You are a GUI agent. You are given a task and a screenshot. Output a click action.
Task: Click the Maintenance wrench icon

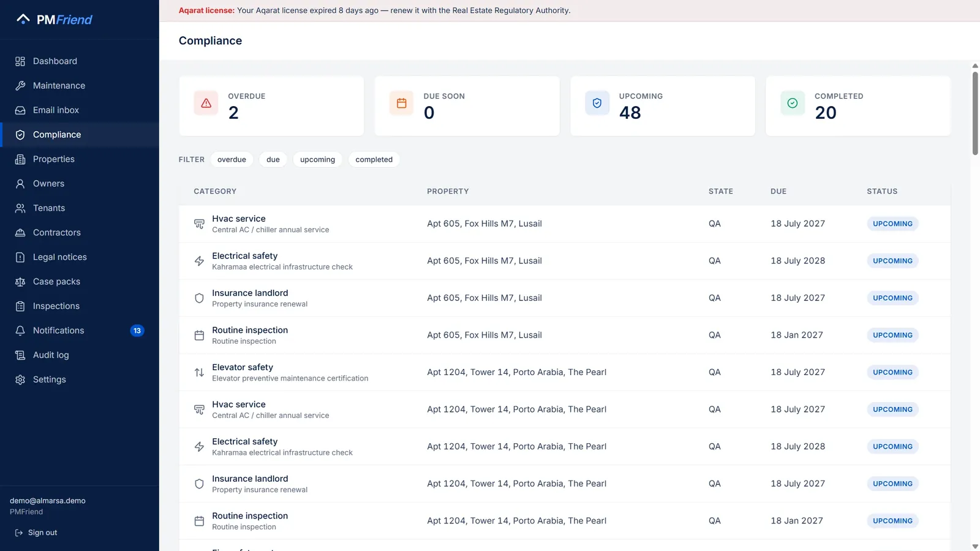coord(20,86)
